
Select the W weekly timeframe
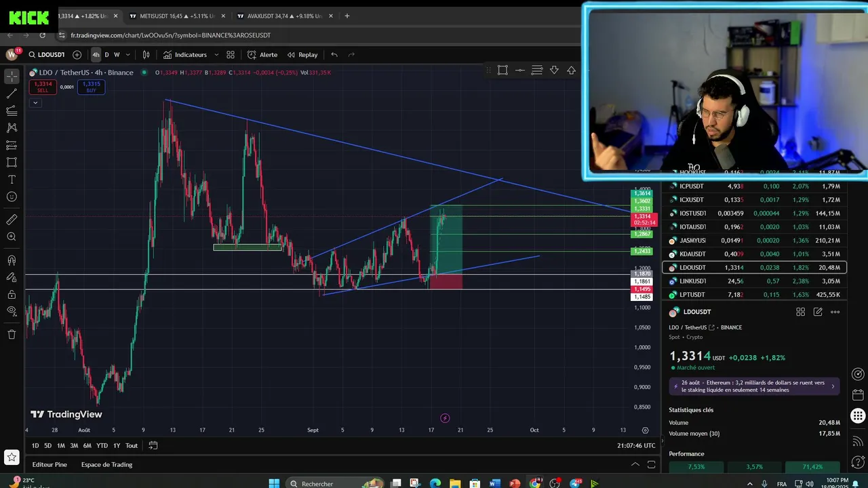[117, 55]
